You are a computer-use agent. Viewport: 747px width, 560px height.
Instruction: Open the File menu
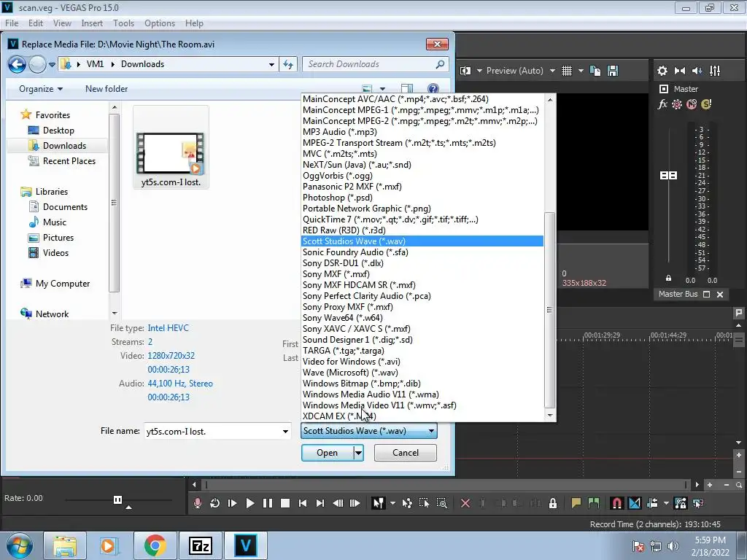(12, 23)
